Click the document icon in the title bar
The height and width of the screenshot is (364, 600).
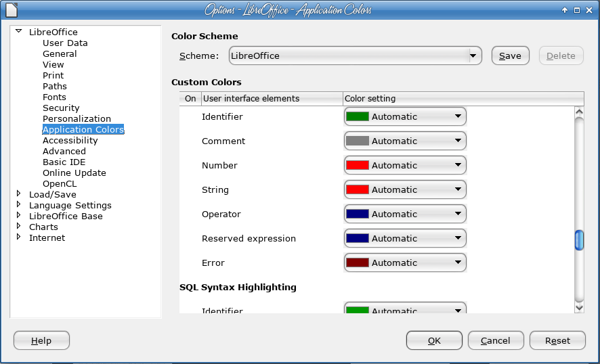[x=12, y=9]
